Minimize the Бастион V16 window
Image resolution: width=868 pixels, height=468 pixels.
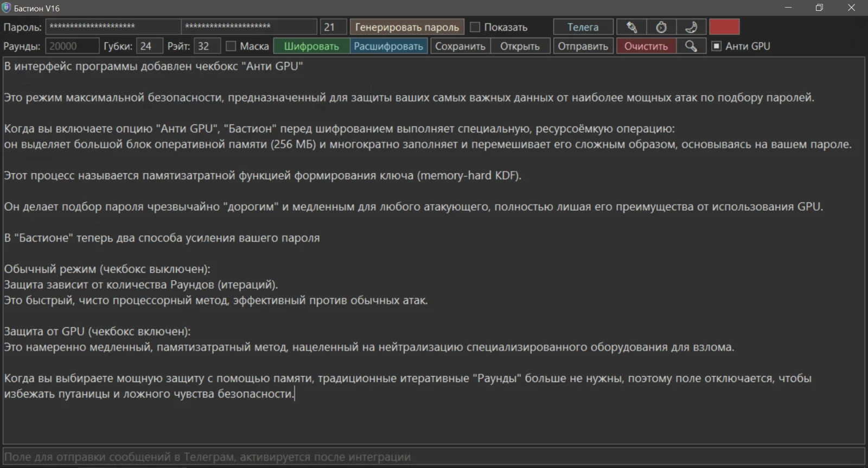788,8
